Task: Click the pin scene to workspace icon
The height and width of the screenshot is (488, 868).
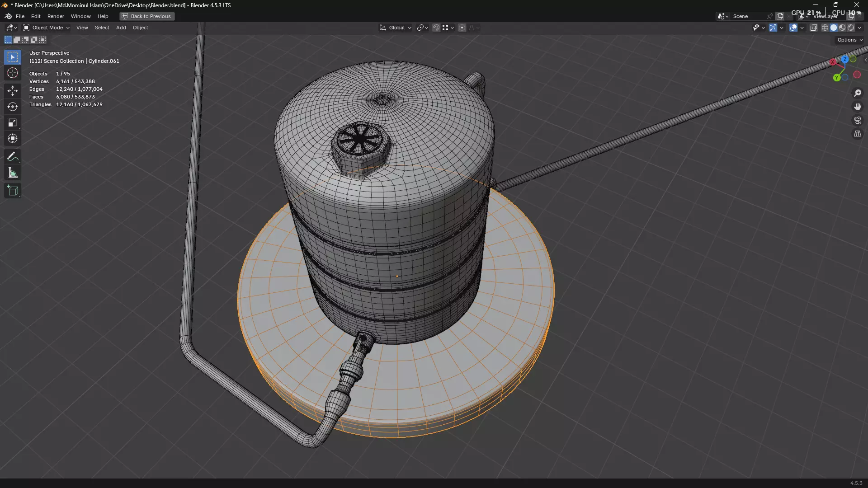Action: tap(770, 16)
